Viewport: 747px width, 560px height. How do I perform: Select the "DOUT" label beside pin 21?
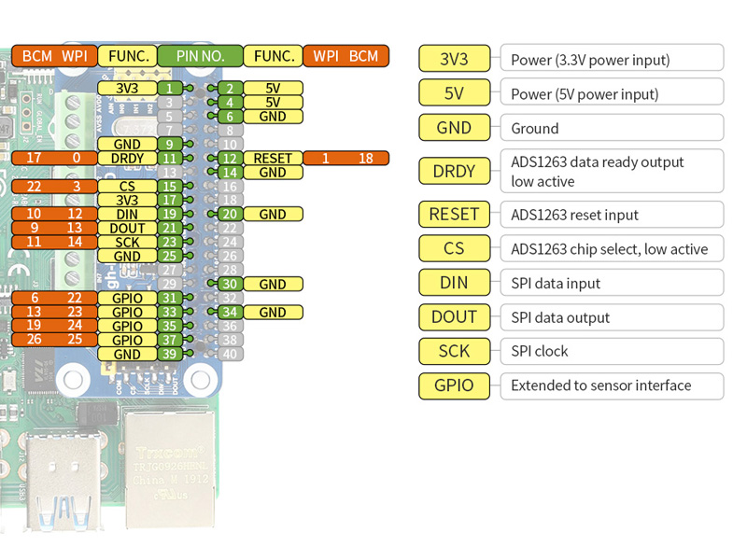[x=127, y=228]
